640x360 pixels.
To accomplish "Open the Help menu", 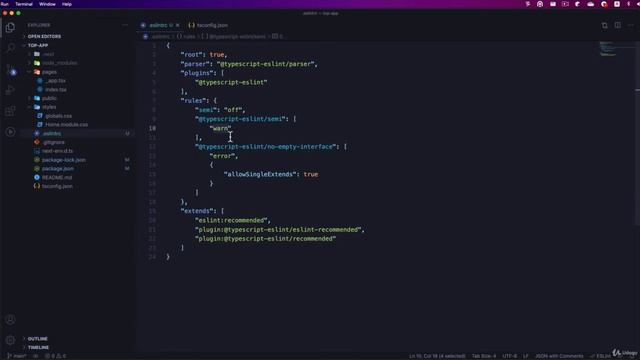I will (x=67, y=4).
